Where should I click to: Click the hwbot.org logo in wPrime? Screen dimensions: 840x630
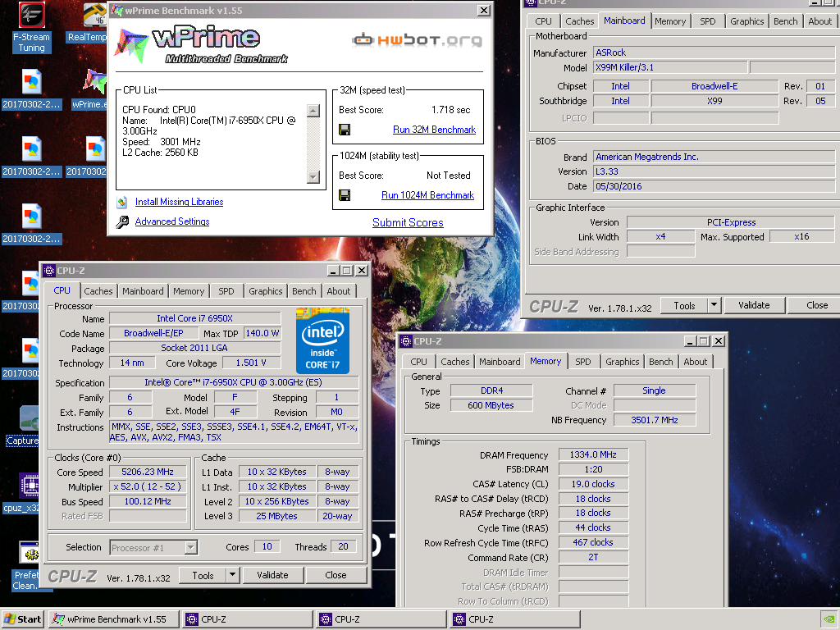pyautogui.click(x=417, y=39)
